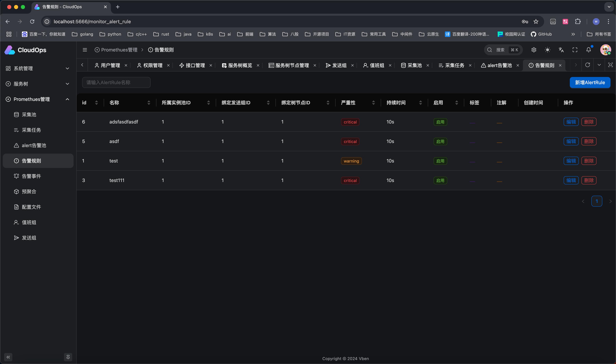Expand the 系统管理 menu
616x364 pixels.
[38, 68]
